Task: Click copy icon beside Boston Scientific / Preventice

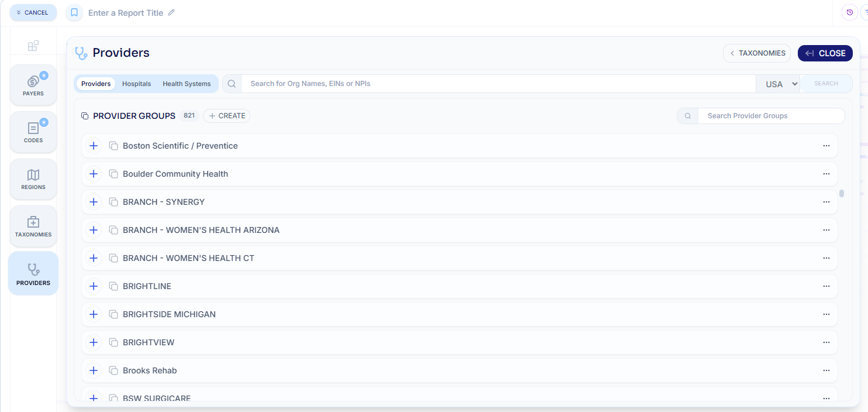Action: pyautogui.click(x=113, y=146)
